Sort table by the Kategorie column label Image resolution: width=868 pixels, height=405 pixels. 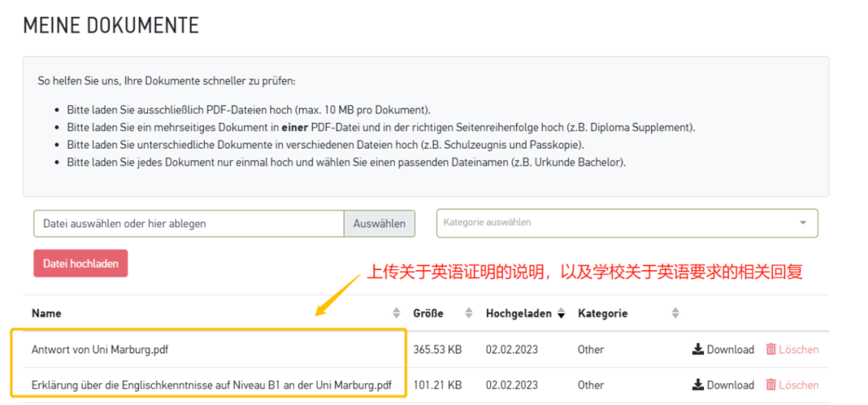pos(603,313)
